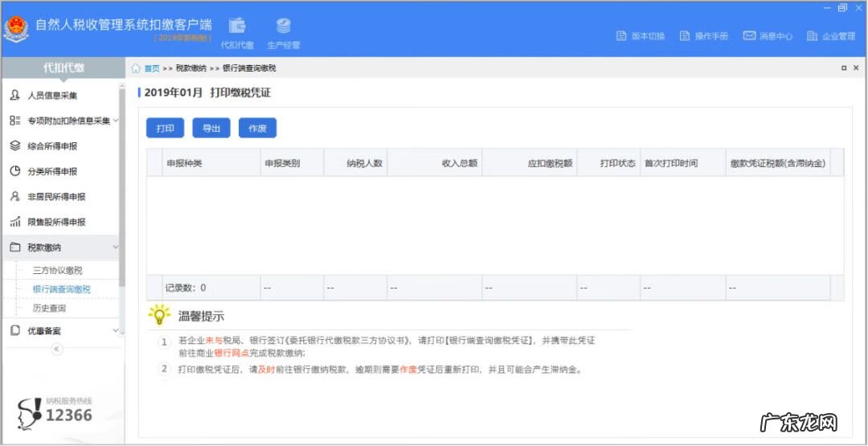Click the 温馨提示 lightbulb icon
This screenshot has height=446, width=868.
coord(159,315)
